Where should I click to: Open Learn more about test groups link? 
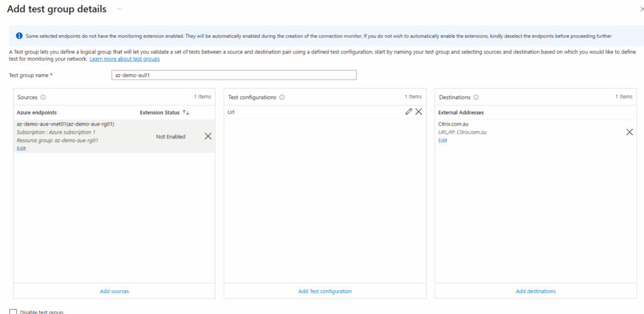tap(125, 59)
